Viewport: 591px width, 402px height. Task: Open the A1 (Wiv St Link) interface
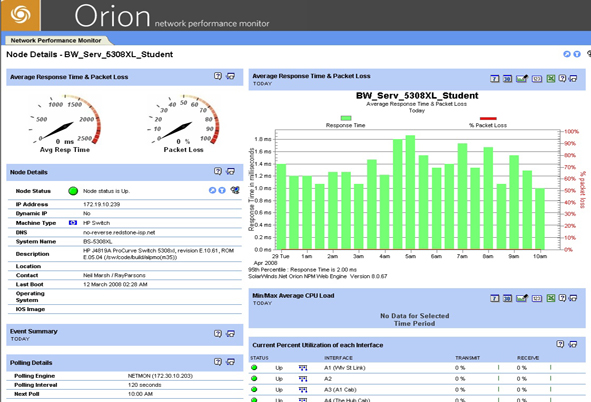344,368
